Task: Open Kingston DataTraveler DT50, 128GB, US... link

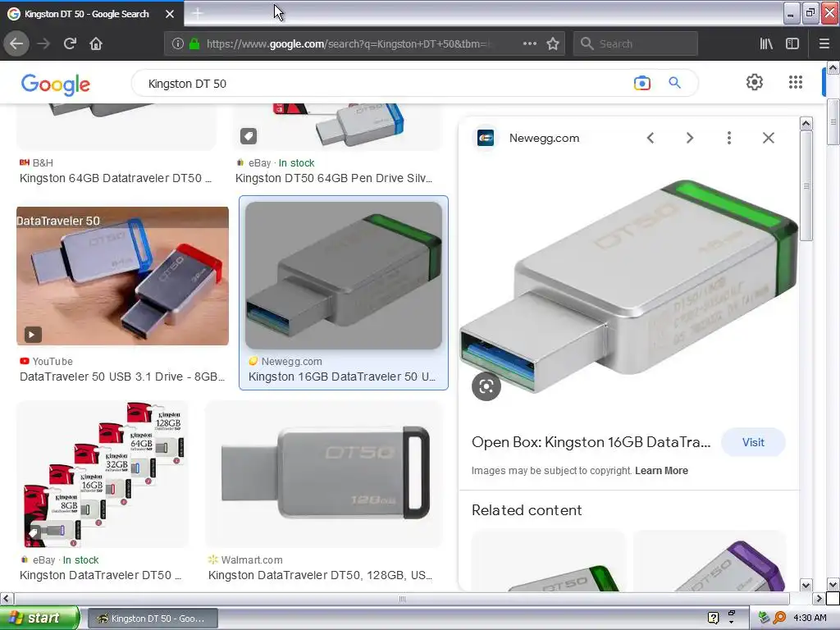Action: click(x=320, y=575)
